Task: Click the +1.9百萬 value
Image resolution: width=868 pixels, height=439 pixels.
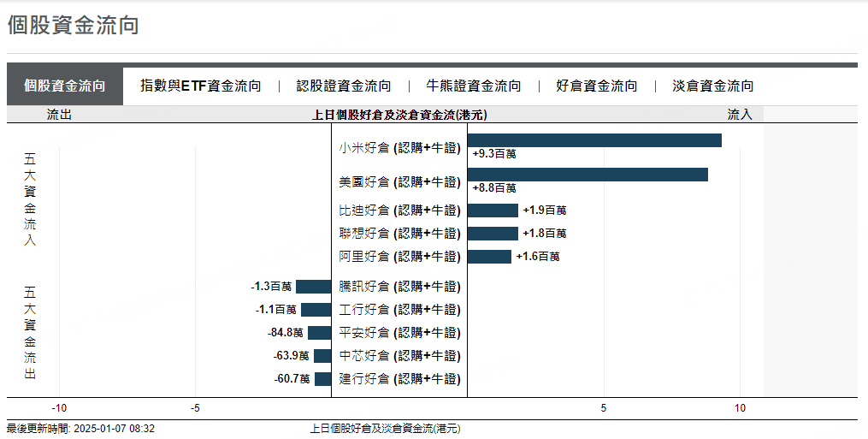Action: (x=545, y=211)
